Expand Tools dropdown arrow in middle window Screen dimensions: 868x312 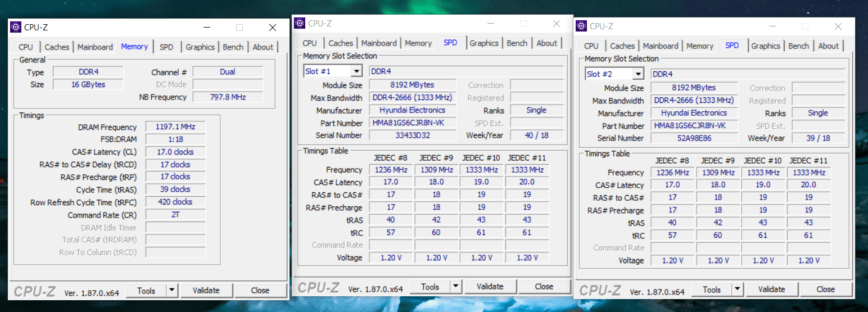pyautogui.click(x=456, y=287)
